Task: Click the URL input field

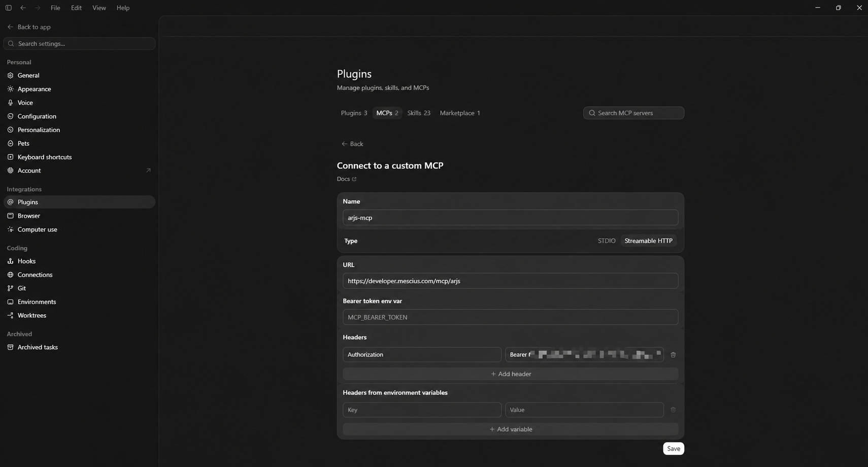Action: click(511, 281)
